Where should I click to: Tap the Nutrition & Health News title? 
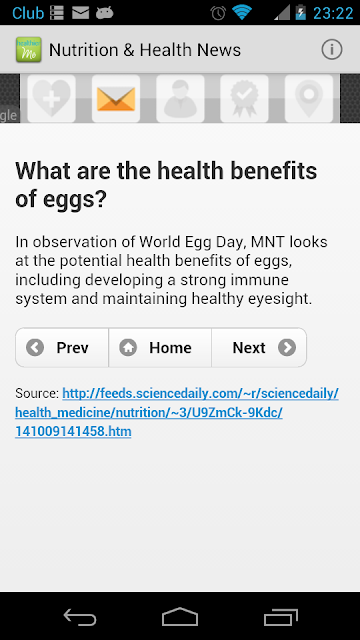pyautogui.click(x=145, y=50)
